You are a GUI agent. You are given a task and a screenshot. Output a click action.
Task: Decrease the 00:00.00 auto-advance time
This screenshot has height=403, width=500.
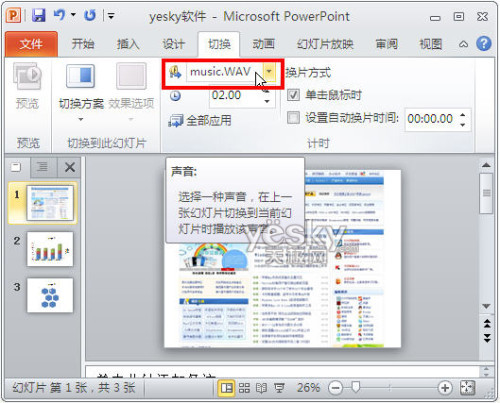coord(463,124)
